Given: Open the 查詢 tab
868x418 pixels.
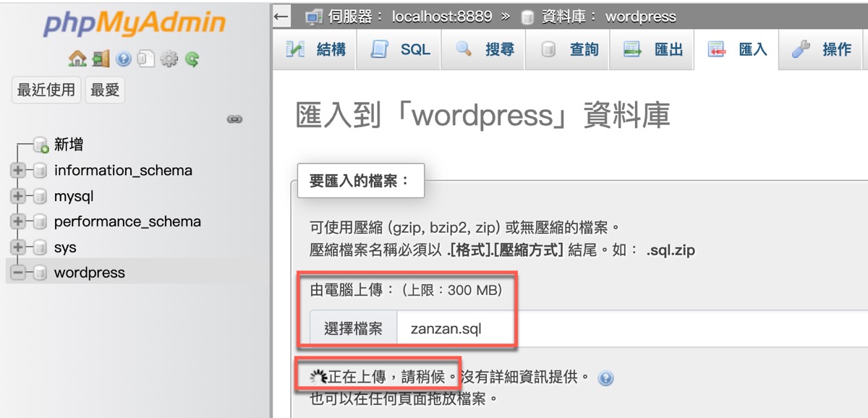Looking at the screenshot, I should (569, 50).
